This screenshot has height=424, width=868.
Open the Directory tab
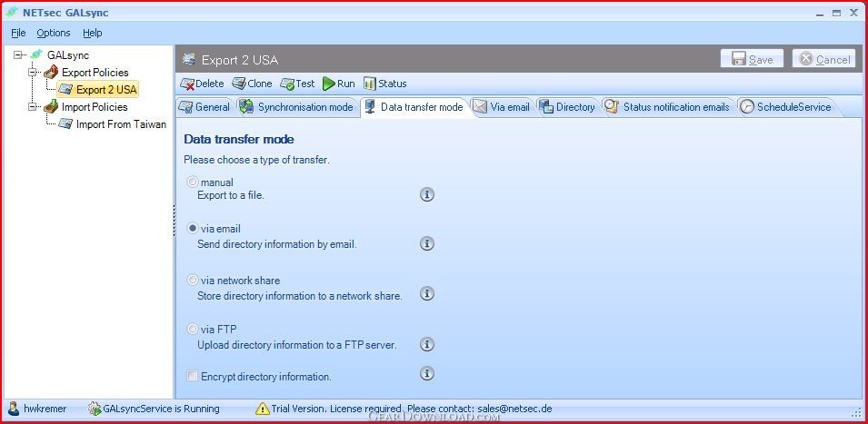pyautogui.click(x=567, y=107)
